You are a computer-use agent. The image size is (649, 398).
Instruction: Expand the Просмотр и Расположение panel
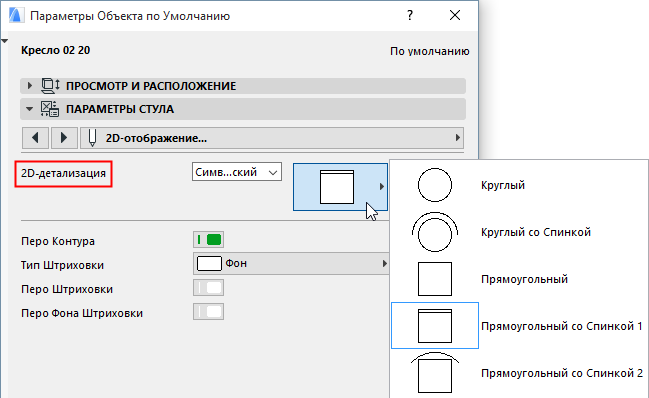[x=29, y=86]
